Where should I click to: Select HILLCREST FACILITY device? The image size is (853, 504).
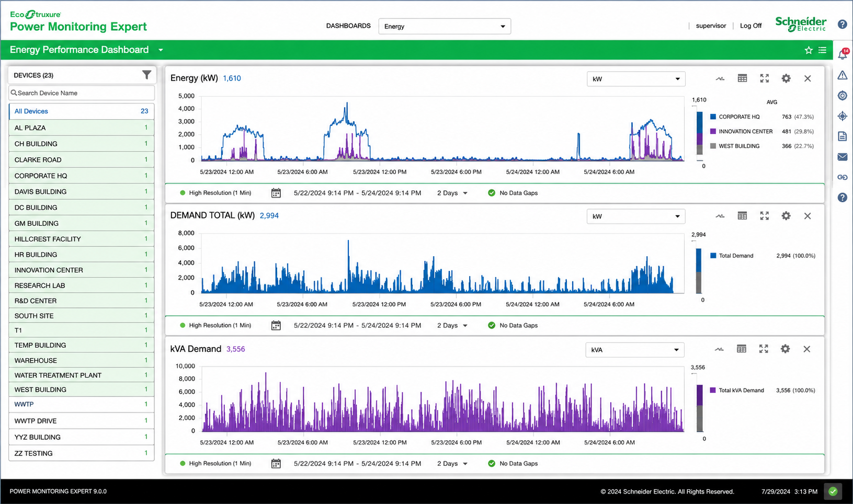click(x=82, y=239)
